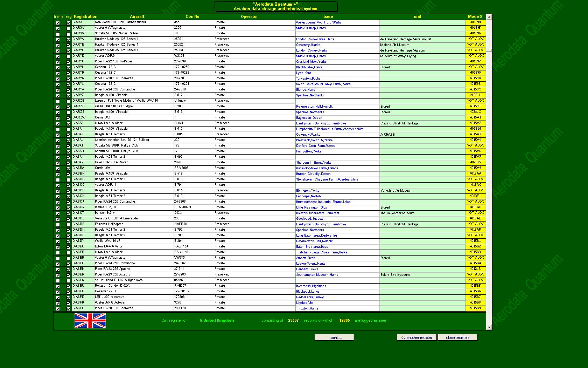Click the AIRBASE unit cell
Image resolution: width=588 pixels, height=368 pixels.
point(422,135)
